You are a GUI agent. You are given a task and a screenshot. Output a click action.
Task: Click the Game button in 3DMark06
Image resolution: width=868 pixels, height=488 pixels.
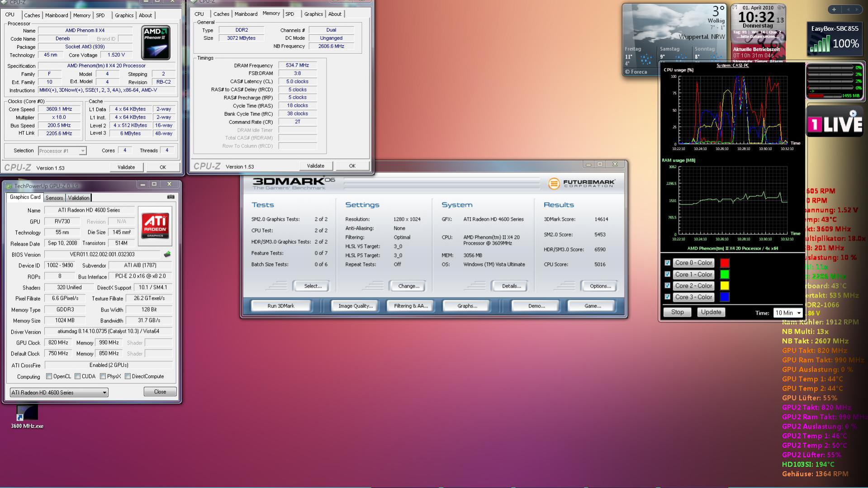coord(593,306)
